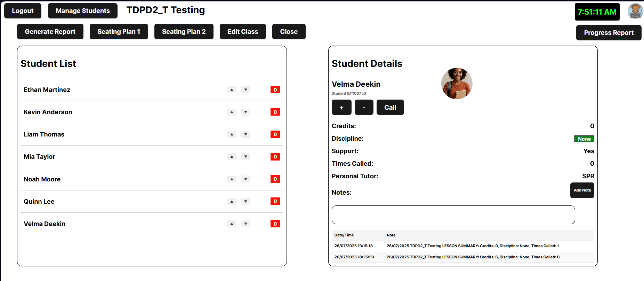The width and height of the screenshot is (644, 281).
Task: Open Seating Plan 2
Action: tap(184, 32)
